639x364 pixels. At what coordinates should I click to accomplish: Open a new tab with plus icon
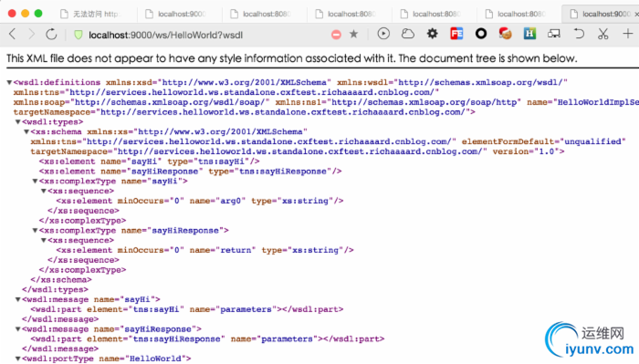point(628,34)
